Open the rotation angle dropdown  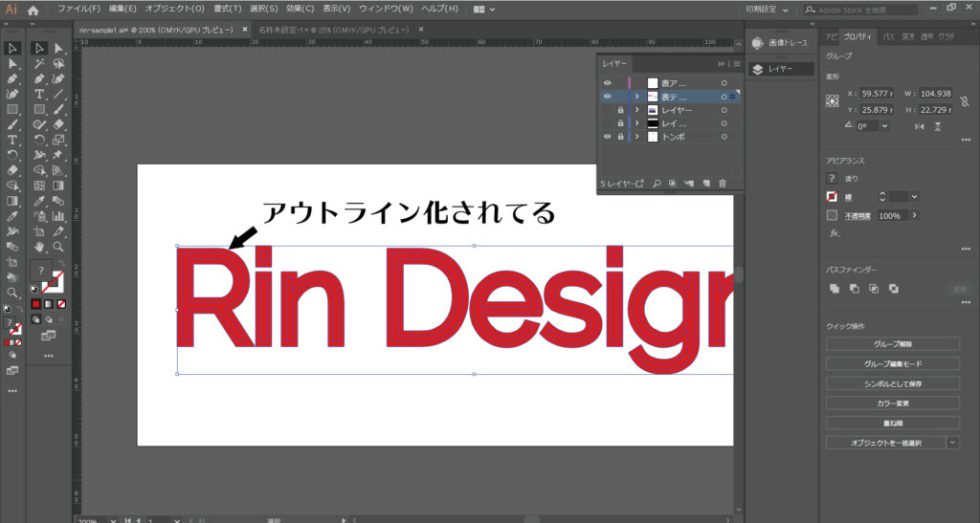coord(885,125)
